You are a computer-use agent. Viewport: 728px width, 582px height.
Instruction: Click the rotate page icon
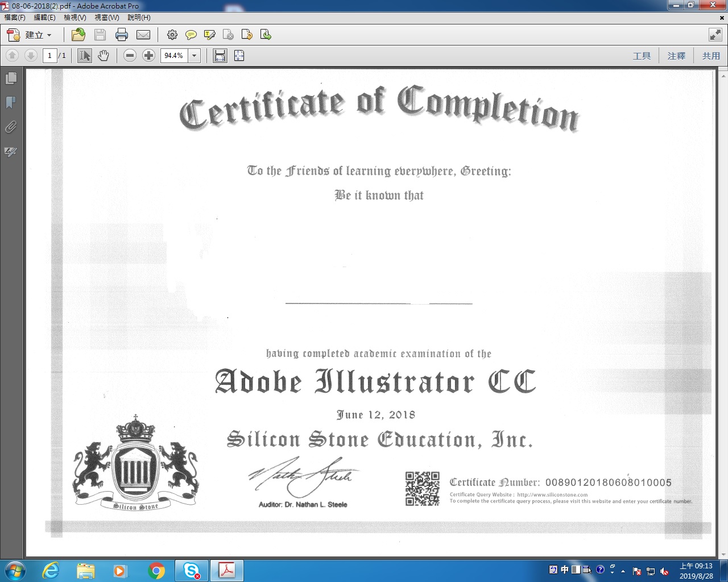247,35
